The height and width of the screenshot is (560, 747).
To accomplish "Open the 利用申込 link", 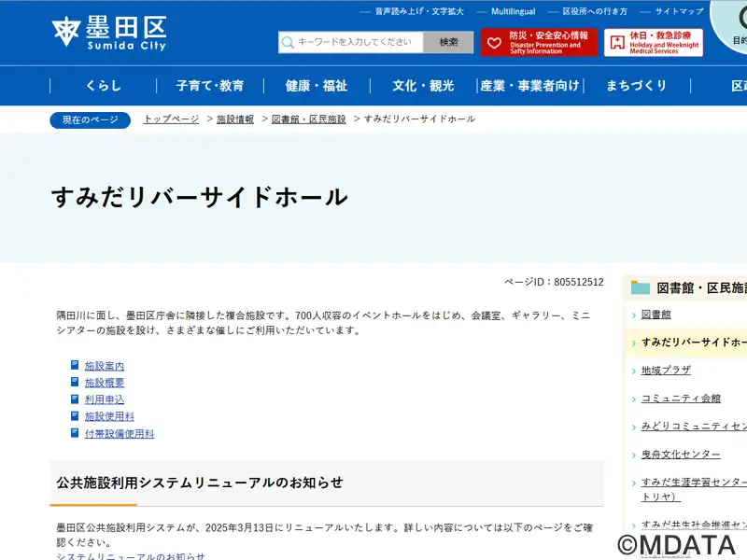I will tap(105, 399).
